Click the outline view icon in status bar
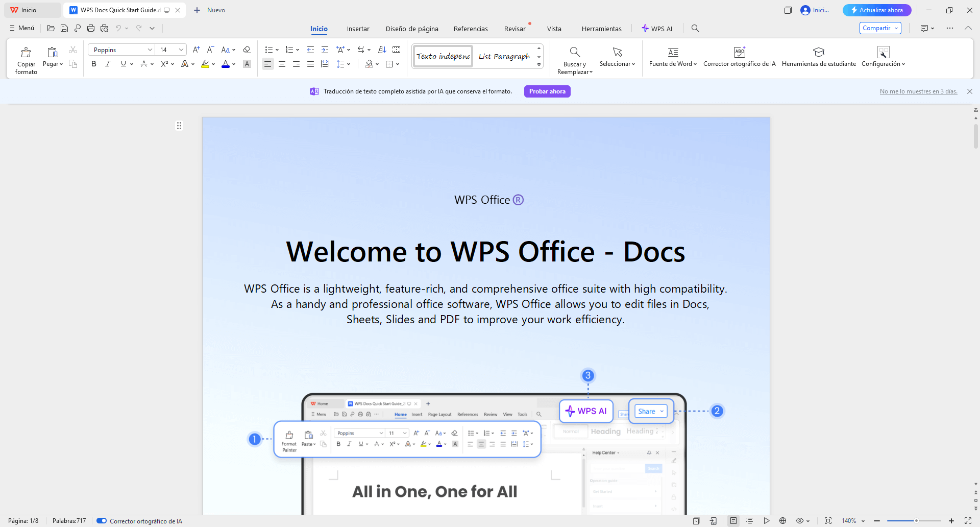Image resolution: width=980 pixels, height=527 pixels. pos(749,521)
